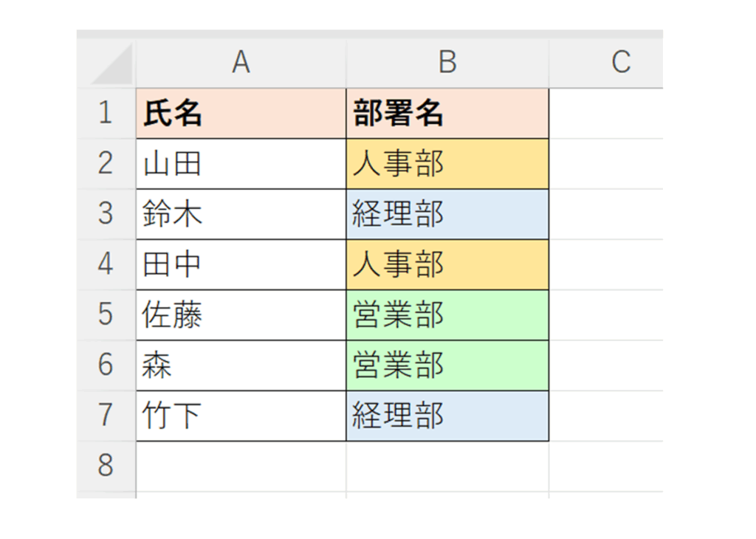
Task: Click the 部署名 header cell
Action: pos(447,113)
